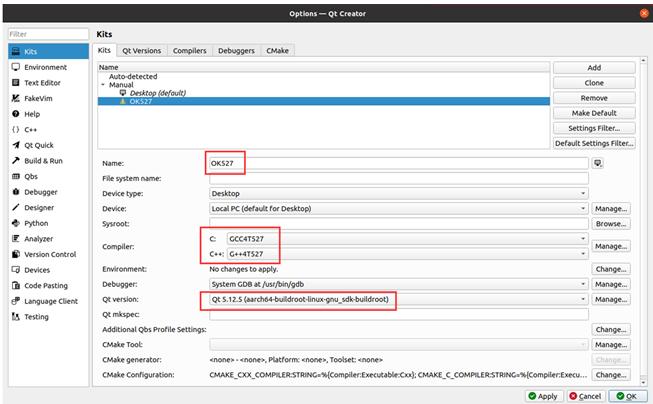Click the Cancel button
Screen dimensions: 653x404
pyautogui.click(x=586, y=396)
